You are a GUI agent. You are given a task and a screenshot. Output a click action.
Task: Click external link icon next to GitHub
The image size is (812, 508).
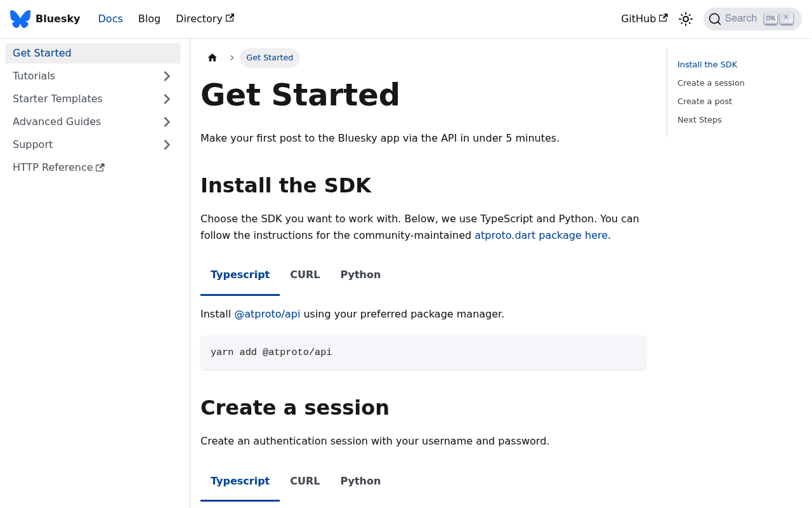pos(664,18)
